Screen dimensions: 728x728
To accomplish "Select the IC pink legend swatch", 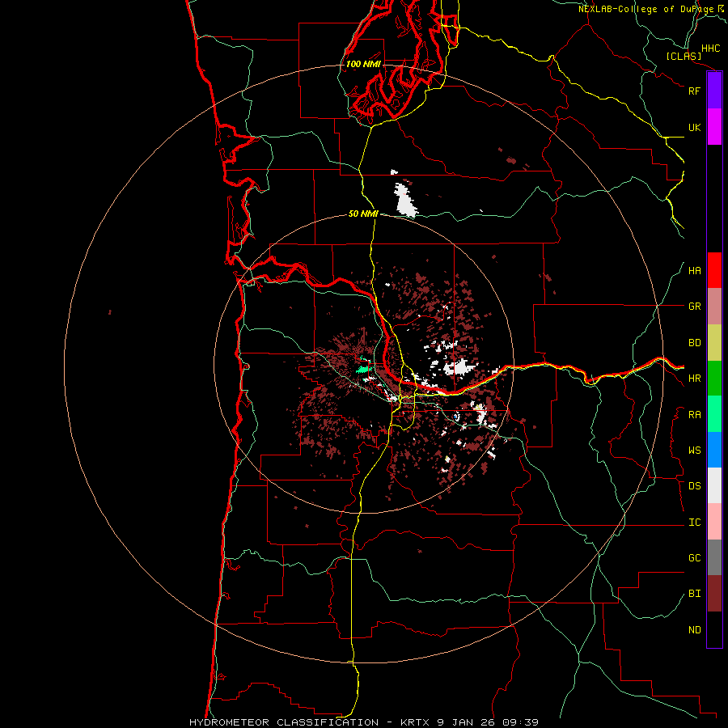I will (x=714, y=522).
